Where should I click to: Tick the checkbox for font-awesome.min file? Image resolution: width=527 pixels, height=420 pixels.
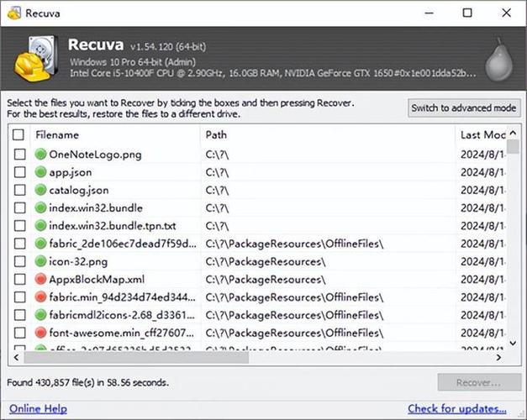coord(20,333)
